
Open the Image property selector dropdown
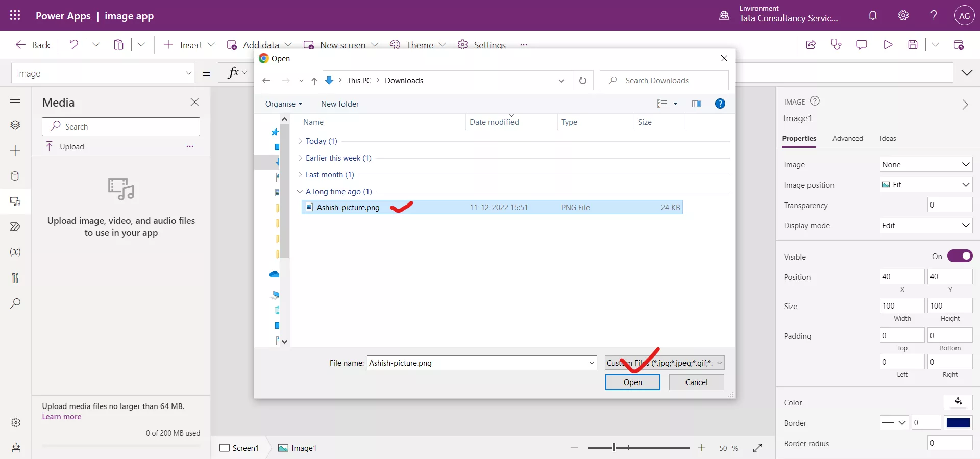pyautogui.click(x=103, y=73)
